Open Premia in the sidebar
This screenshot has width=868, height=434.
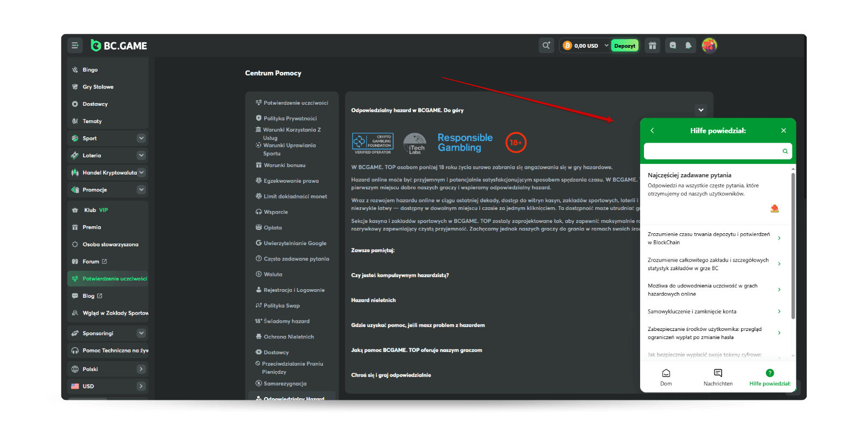coord(108,227)
